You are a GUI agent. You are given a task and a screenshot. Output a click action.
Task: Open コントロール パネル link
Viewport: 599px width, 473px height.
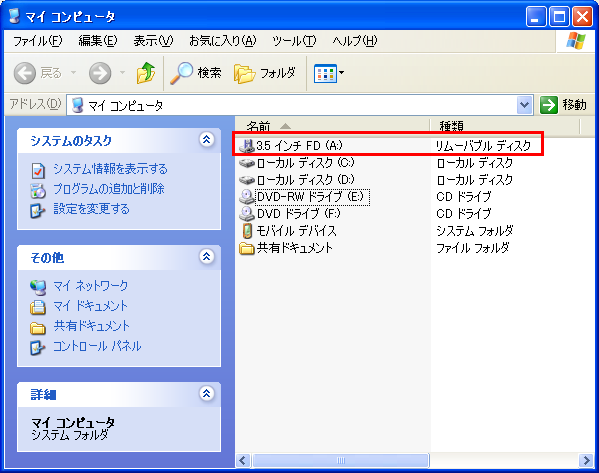click(97, 346)
